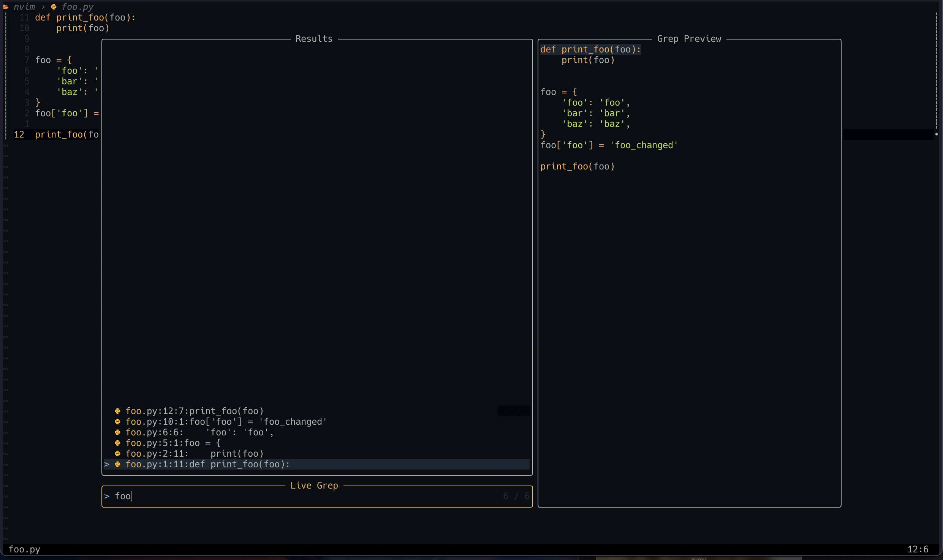Click the Python icon next to foo.py breadcrumb
This screenshot has width=943, height=560.
point(54,6)
